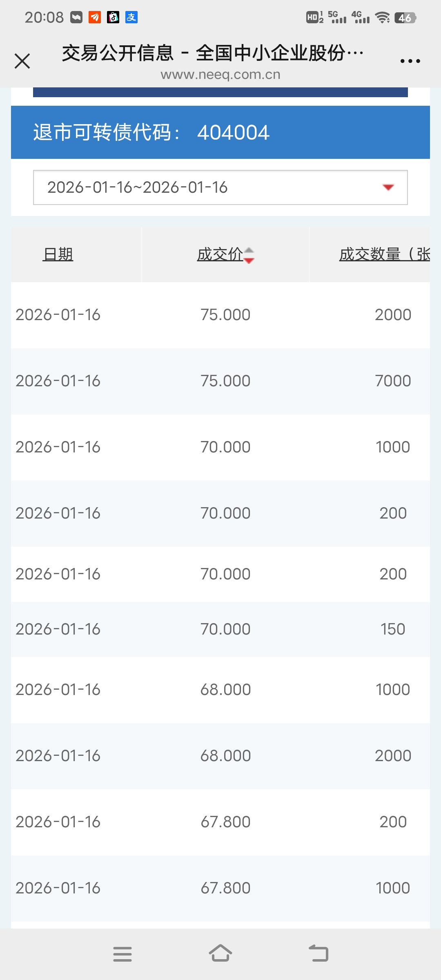Close the browser page with X icon
The width and height of the screenshot is (441, 980).
[x=22, y=61]
